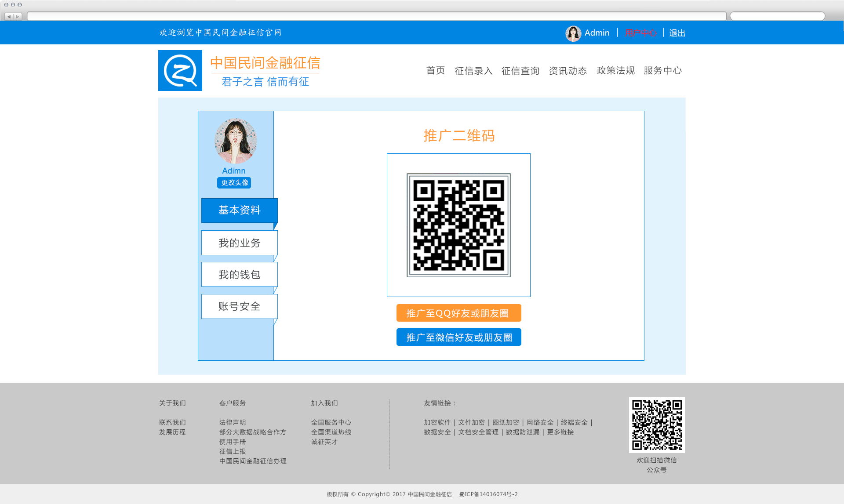
Task: Select the 账号安全 sidebar tab
Action: coord(240,306)
